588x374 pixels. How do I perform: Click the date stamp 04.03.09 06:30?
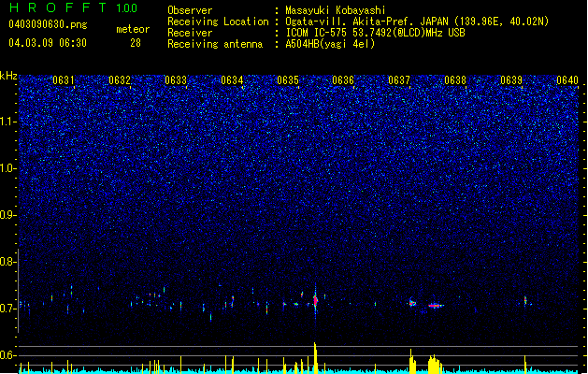[x=48, y=43]
